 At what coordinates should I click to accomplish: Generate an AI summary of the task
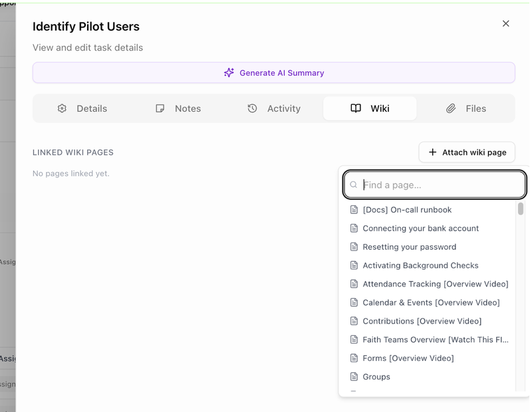click(x=274, y=72)
